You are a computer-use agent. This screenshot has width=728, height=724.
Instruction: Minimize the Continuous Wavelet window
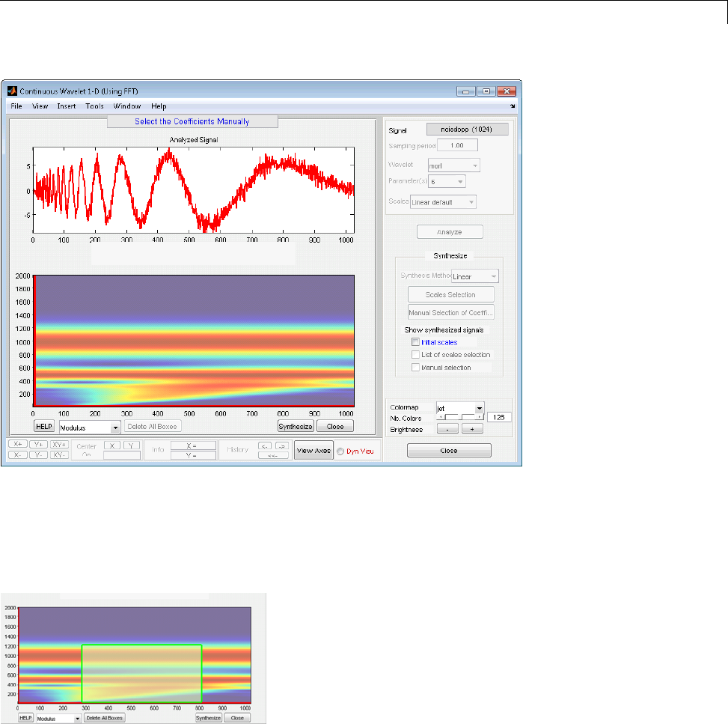465,91
